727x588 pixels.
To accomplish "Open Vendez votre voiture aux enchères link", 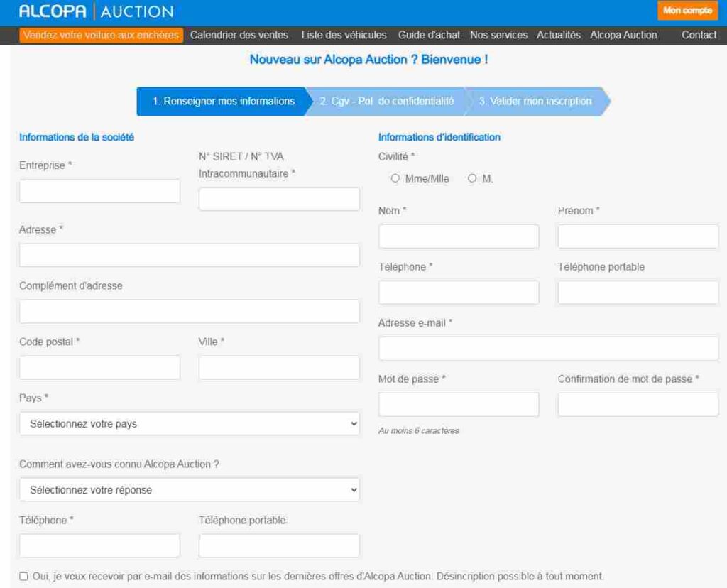I will [x=102, y=35].
